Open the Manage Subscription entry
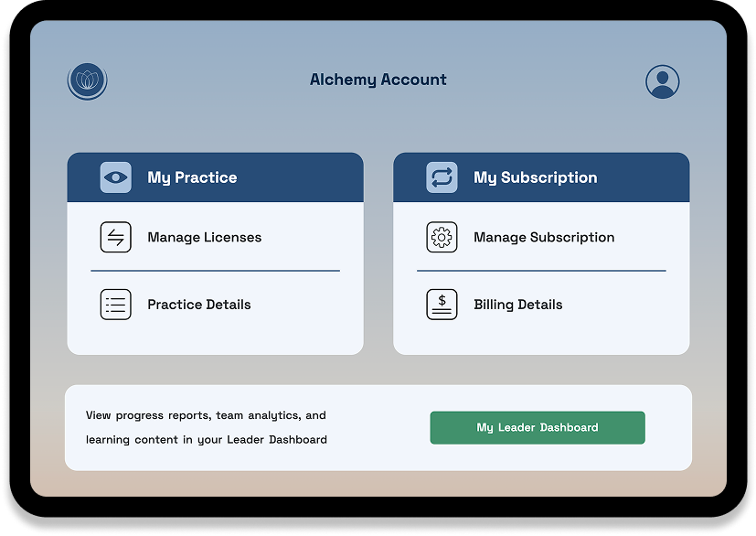 pyautogui.click(x=543, y=237)
